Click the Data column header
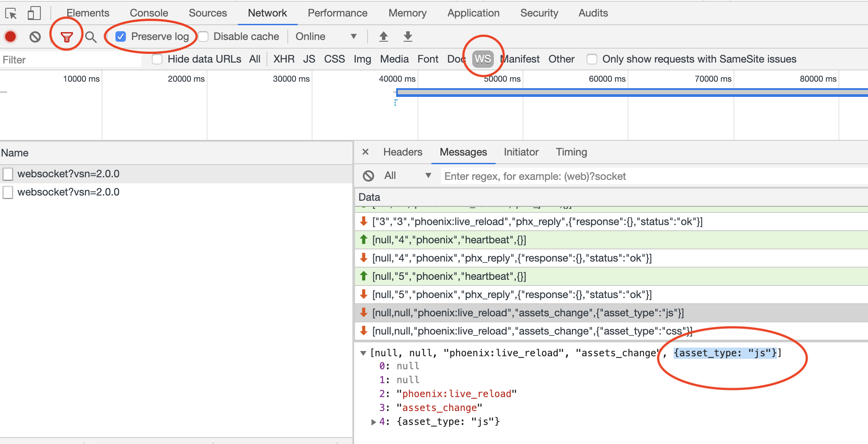 click(611, 197)
